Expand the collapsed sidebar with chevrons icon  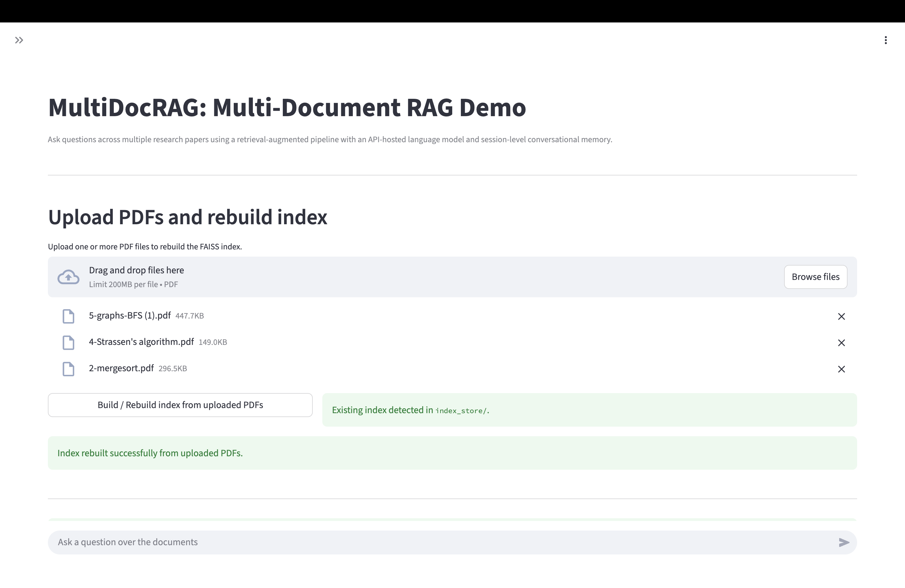19,40
